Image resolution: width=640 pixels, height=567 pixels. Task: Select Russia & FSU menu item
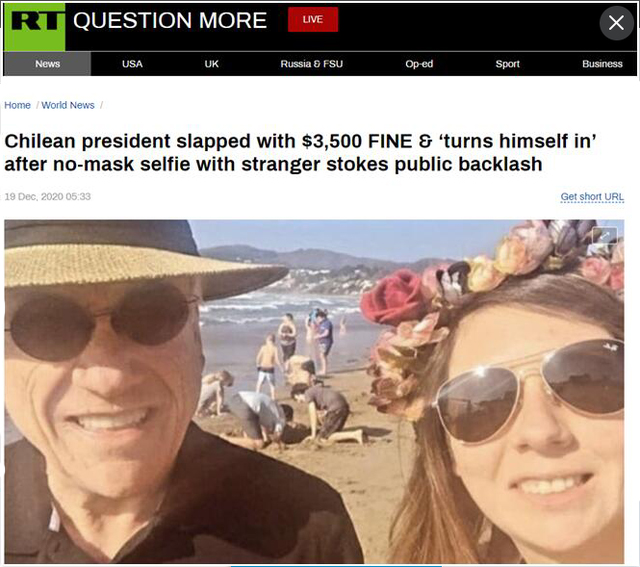click(x=311, y=64)
